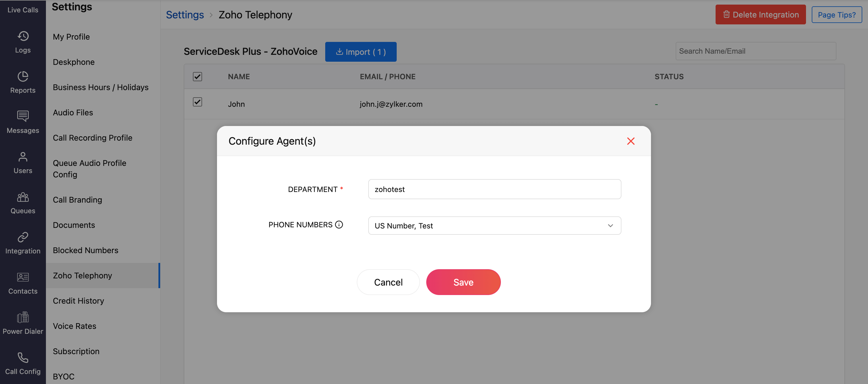Open Contacts card icon
The image size is (868, 384).
[x=23, y=278]
